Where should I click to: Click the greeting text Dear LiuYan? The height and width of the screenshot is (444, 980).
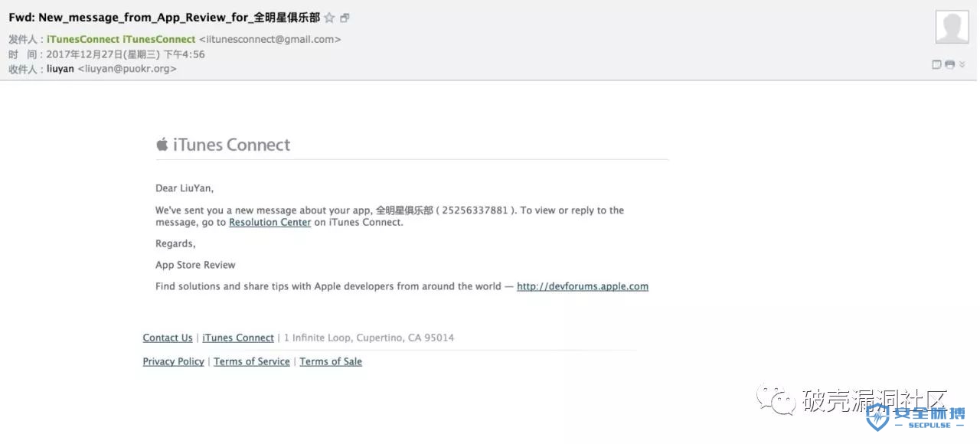(185, 188)
